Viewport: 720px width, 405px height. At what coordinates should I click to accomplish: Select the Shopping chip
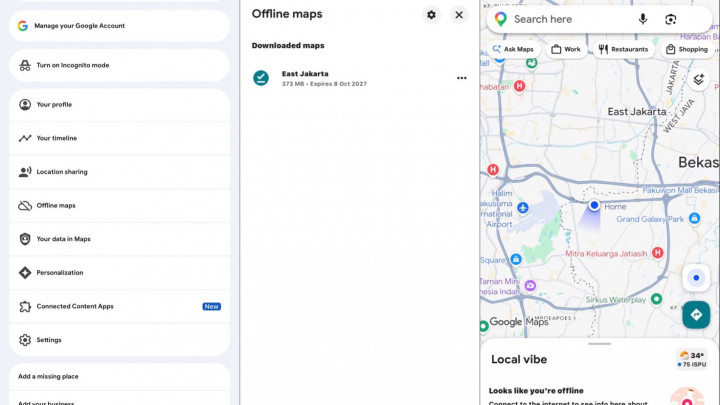(x=687, y=49)
